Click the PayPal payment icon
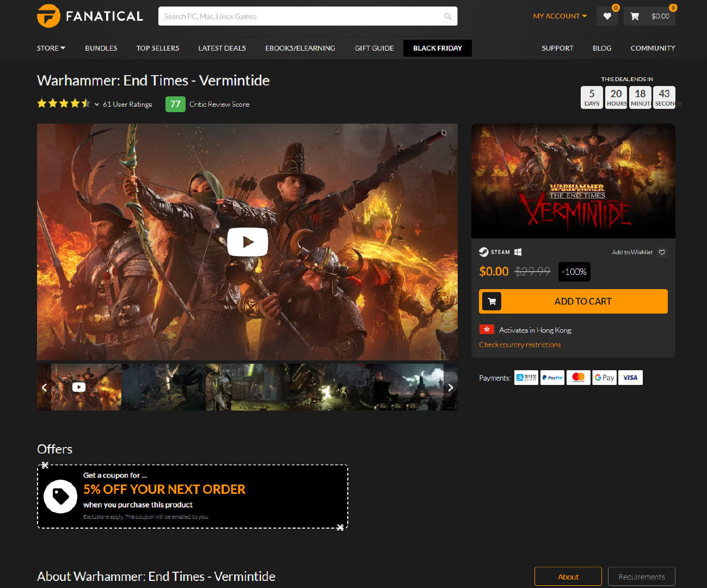707x588 pixels. [x=552, y=377]
